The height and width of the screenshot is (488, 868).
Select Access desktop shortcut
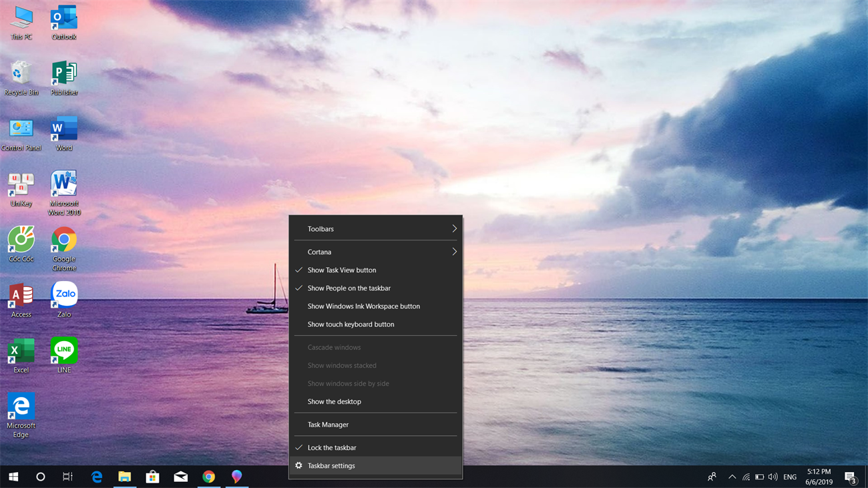pyautogui.click(x=21, y=300)
